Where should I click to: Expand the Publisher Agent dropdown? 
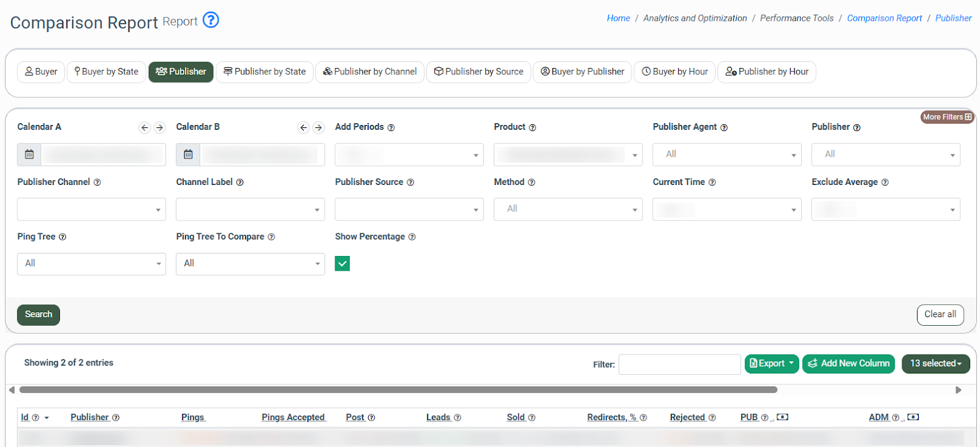pyautogui.click(x=726, y=154)
